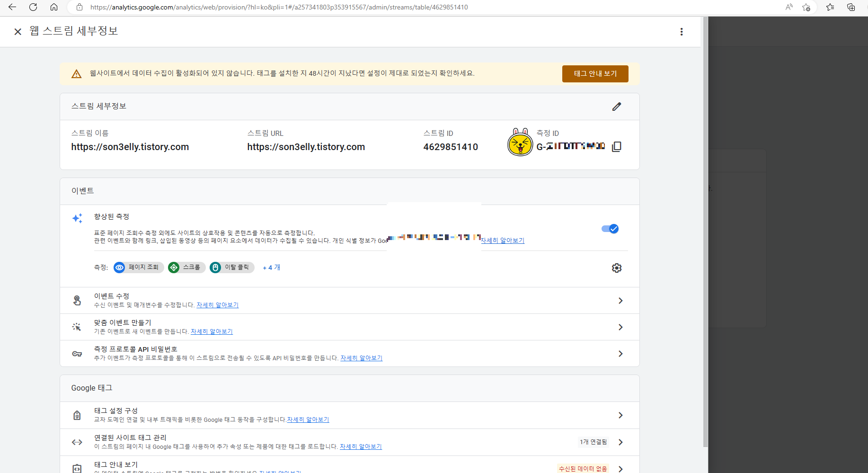This screenshot has height=473, width=868.
Task: Click the 향상된 측정 sparkle icon
Action: [x=77, y=218]
